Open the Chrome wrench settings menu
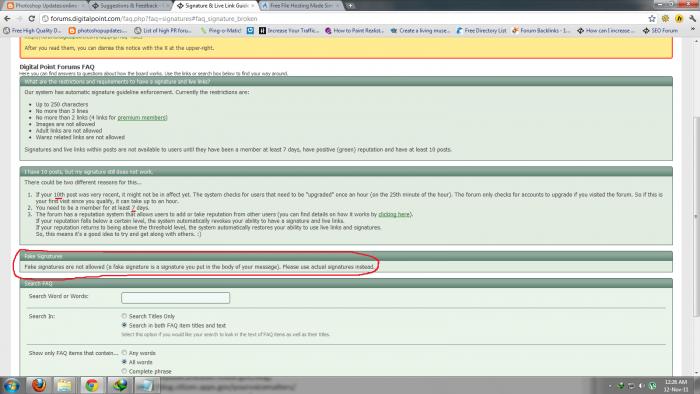Screen dimensions: 700x394 pyautogui.click(x=692, y=19)
